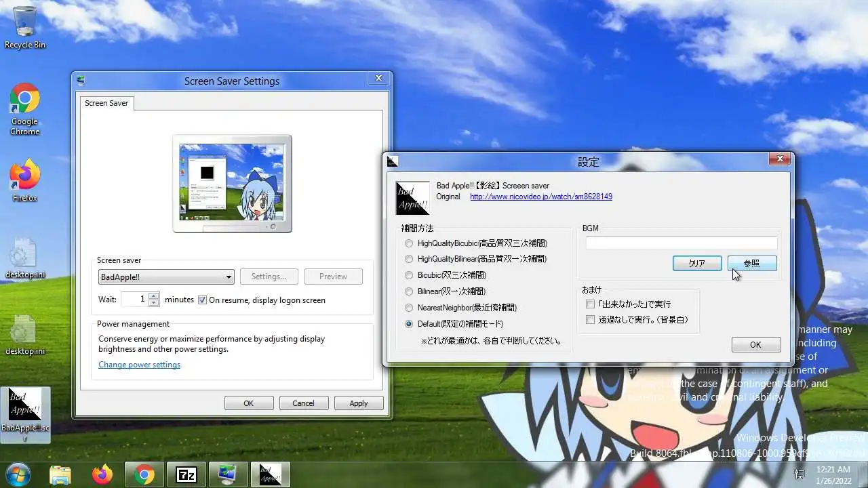Viewport: 868px width, 488px height.
Task: Select Bilinear interpolation option
Action: tap(445, 291)
